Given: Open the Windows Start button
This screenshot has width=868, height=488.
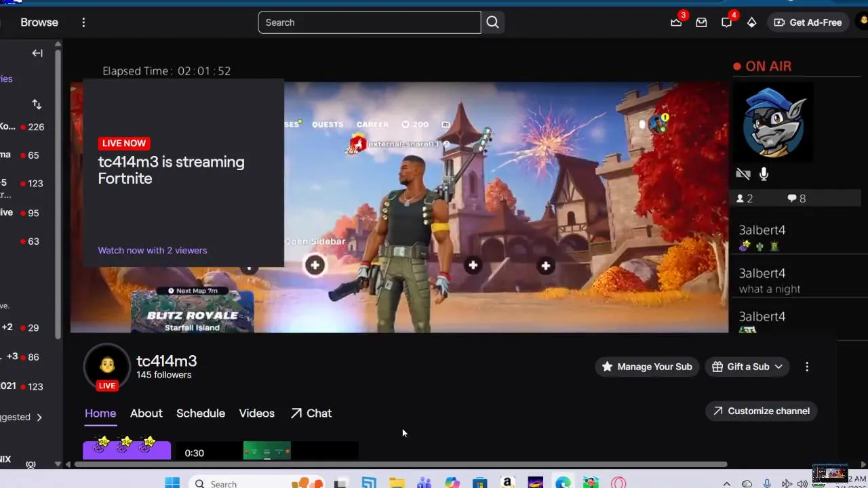Looking at the screenshot, I should pos(172,483).
